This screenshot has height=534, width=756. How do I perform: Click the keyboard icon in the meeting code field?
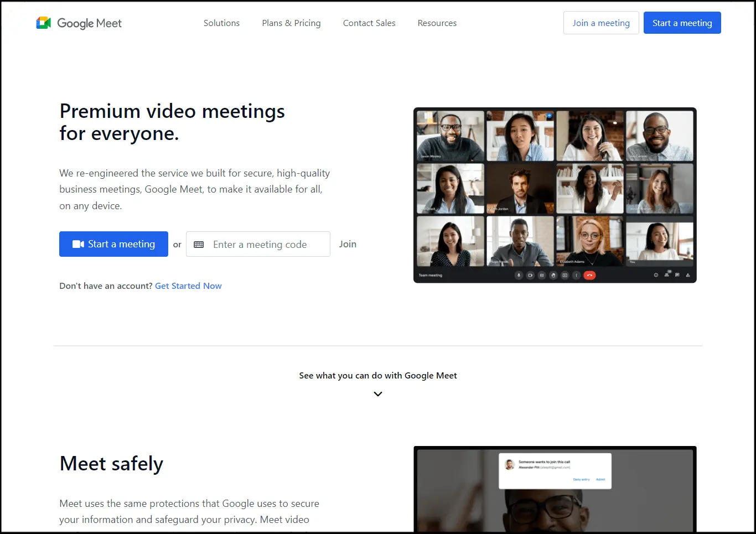click(199, 245)
